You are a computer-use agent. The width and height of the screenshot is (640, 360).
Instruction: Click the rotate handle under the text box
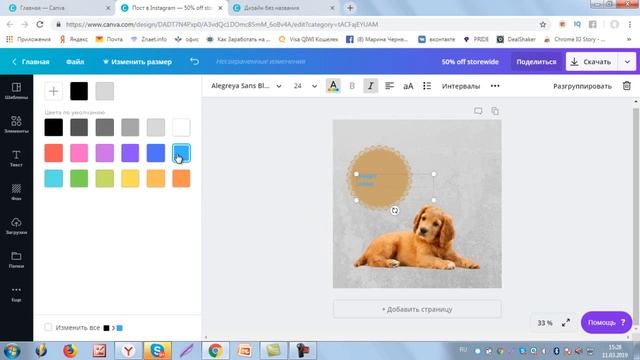pyautogui.click(x=395, y=211)
